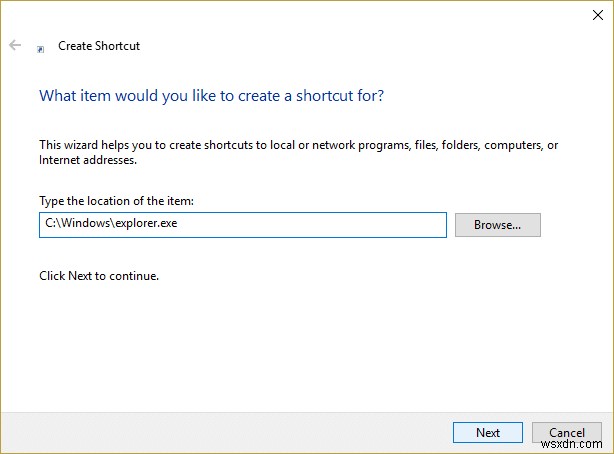Click the shortcut wizard icon beside the title
This screenshot has height=454, width=614.
(41, 47)
